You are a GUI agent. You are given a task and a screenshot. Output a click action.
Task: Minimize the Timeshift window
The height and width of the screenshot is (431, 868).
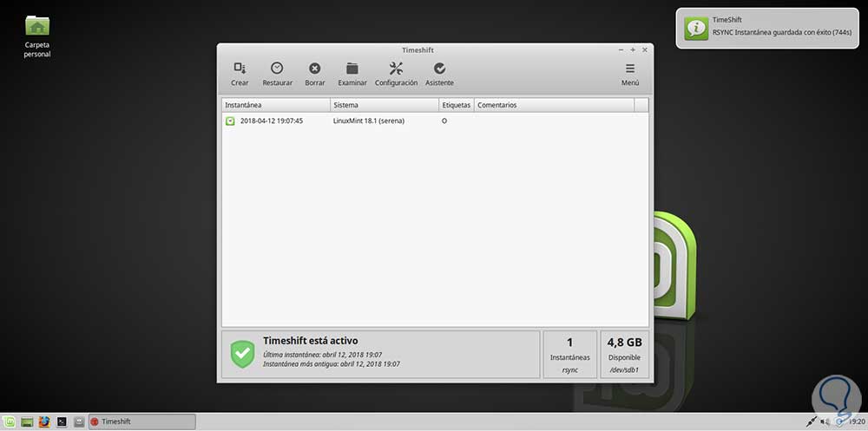tap(621, 49)
